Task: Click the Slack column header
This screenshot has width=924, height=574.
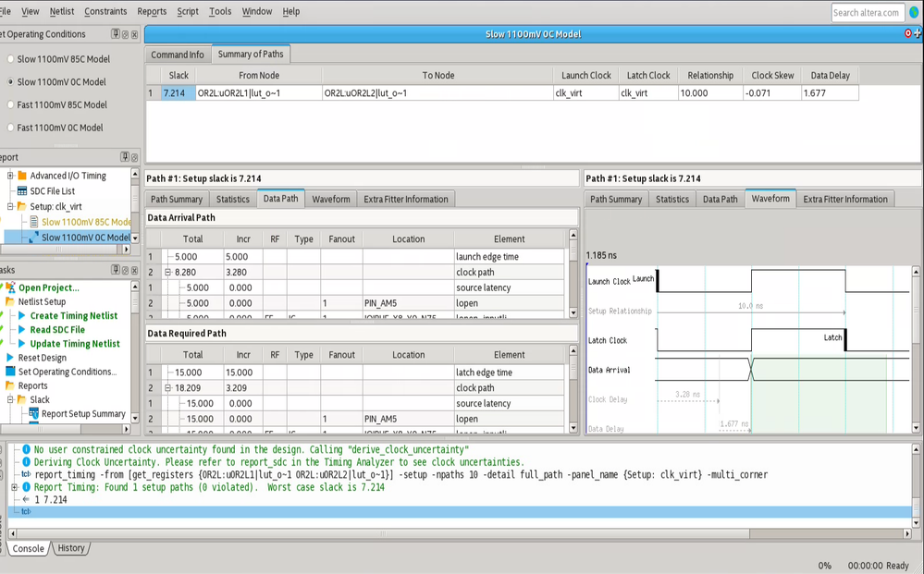Action: point(179,76)
